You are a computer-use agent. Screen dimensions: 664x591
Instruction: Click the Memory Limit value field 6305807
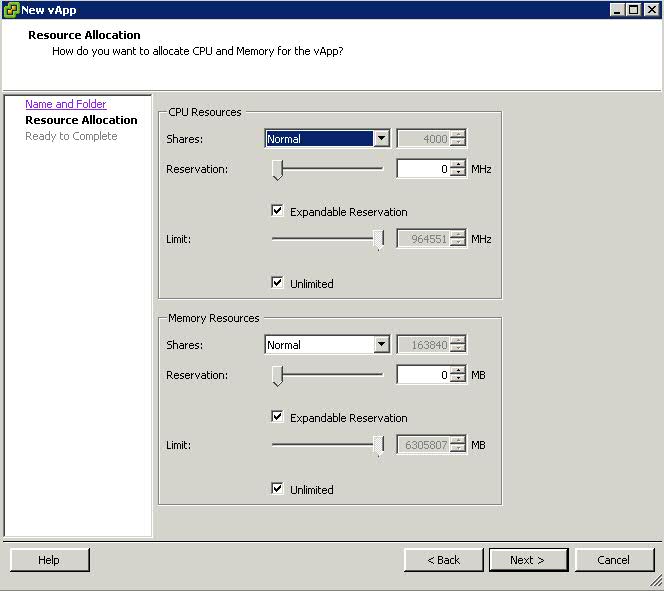423,445
